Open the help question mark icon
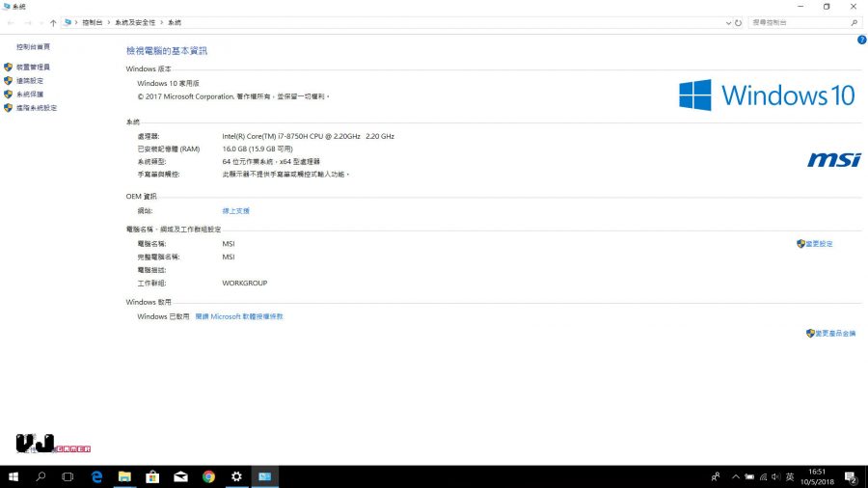 tap(862, 40)
